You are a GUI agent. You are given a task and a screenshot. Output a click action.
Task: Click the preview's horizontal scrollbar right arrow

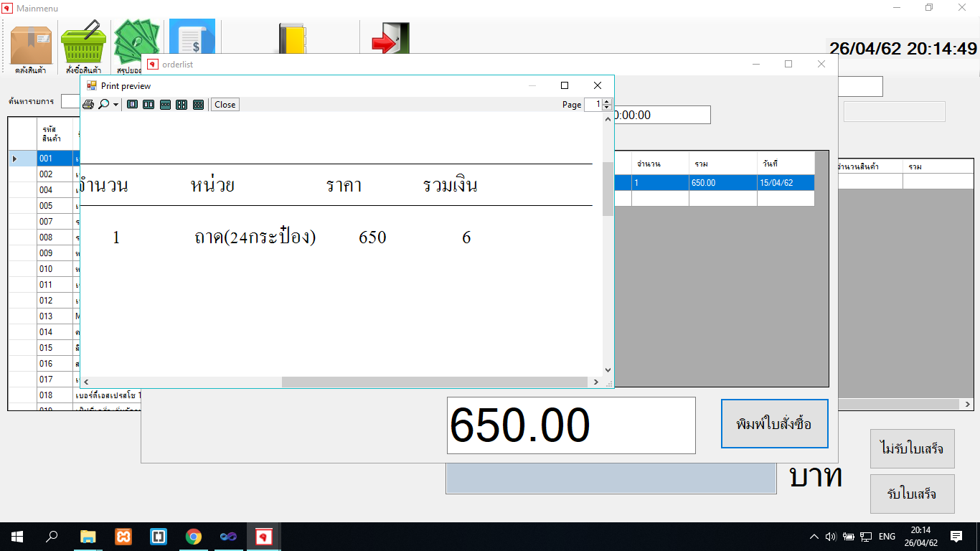595,382
